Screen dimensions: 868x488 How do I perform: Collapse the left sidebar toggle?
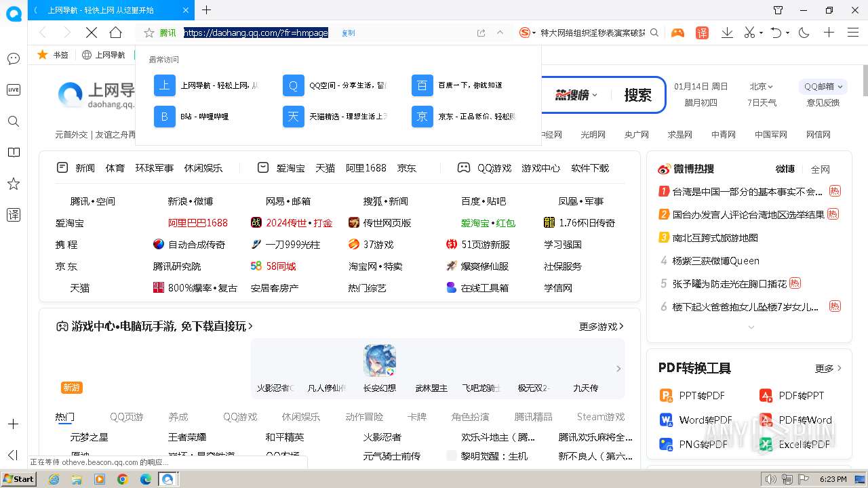coord(12,455)
